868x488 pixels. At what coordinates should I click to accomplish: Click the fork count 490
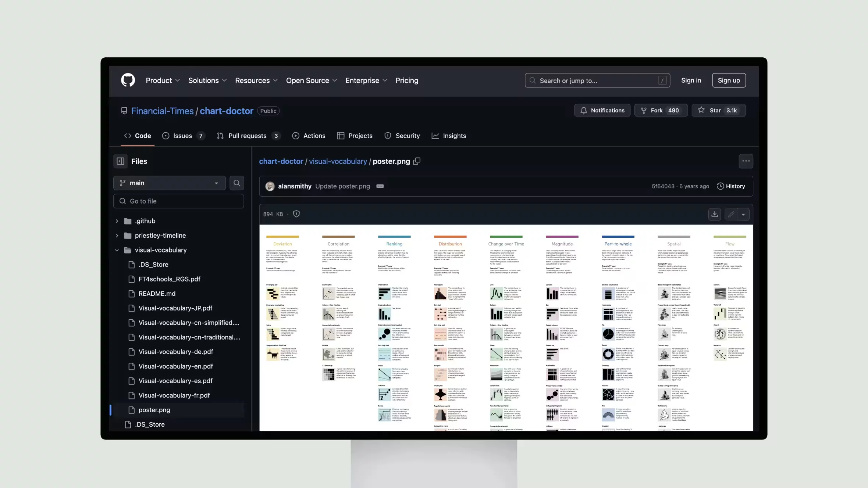673,110
